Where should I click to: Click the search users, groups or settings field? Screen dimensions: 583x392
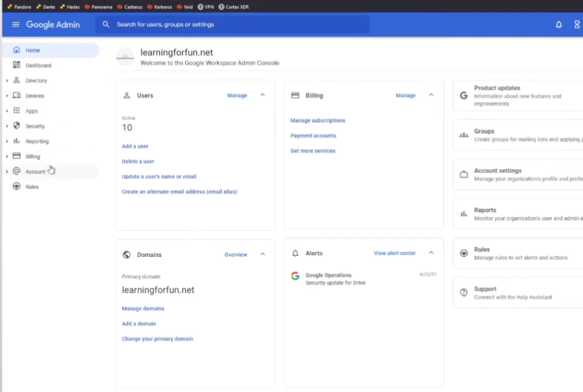[x=233, y=25]
